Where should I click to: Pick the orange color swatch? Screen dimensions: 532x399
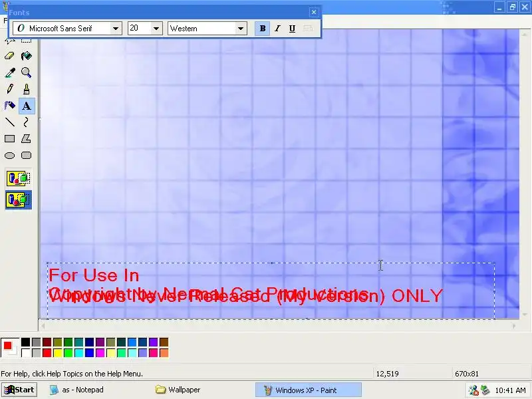(164, 353)
